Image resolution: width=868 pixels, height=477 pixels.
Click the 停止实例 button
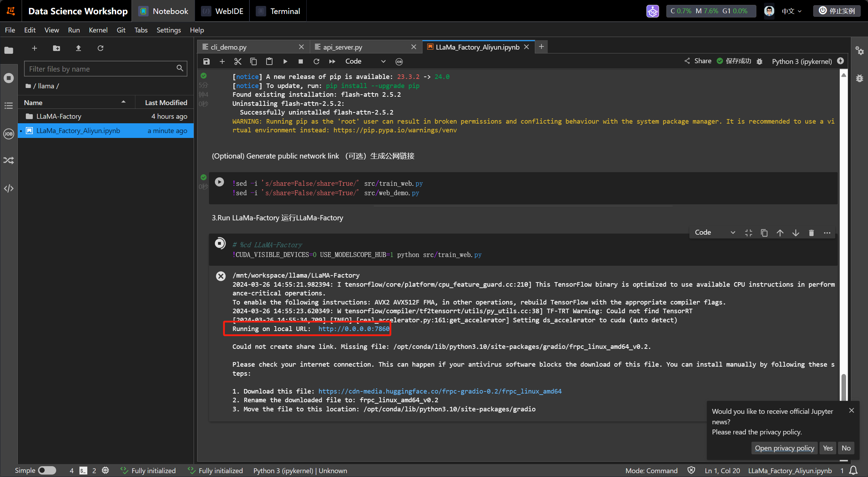click(837, 11)
